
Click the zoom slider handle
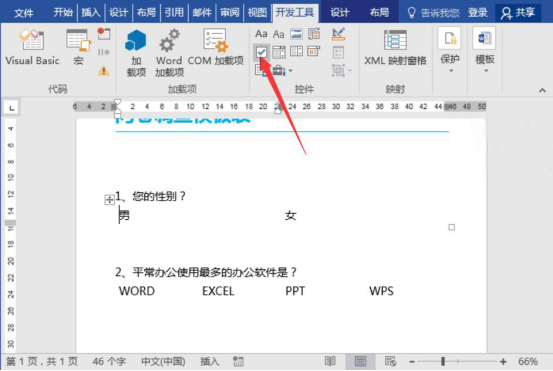pyautogui.click(x=443, y=361)
